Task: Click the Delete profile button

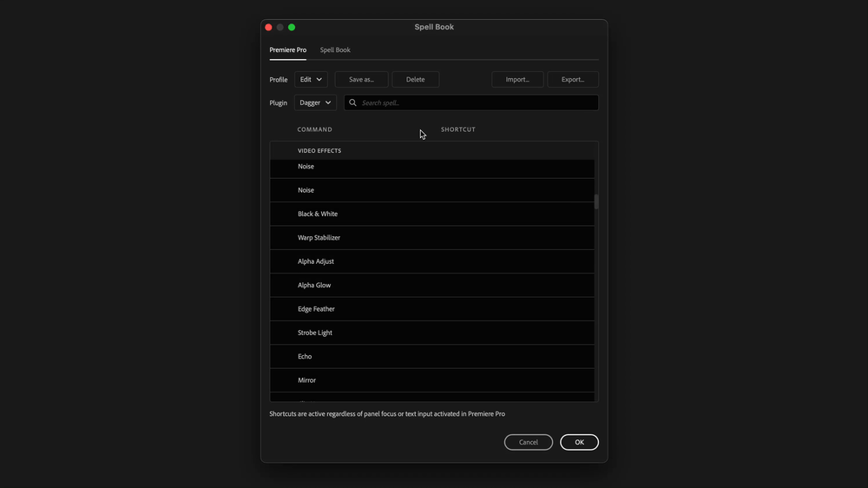Action: point(415,79)
